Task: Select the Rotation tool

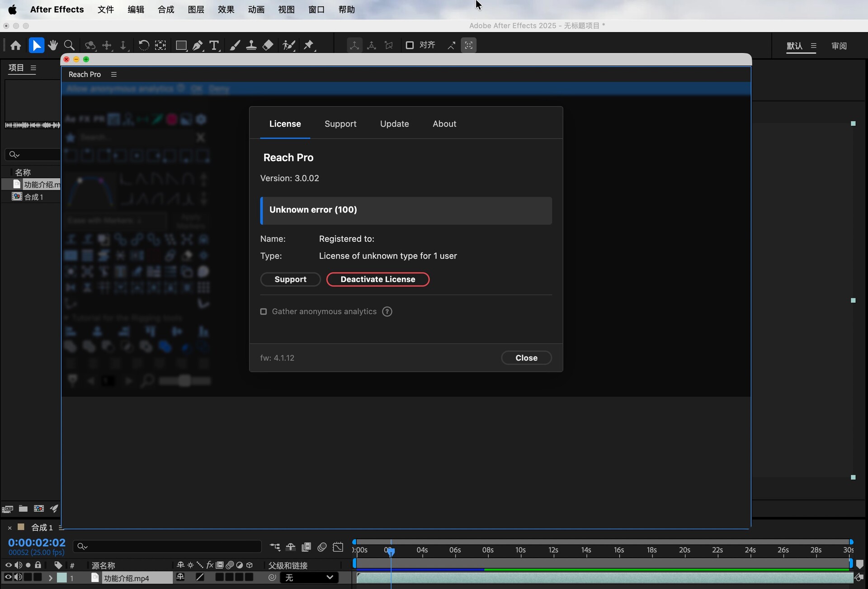Action: (143, 45)
